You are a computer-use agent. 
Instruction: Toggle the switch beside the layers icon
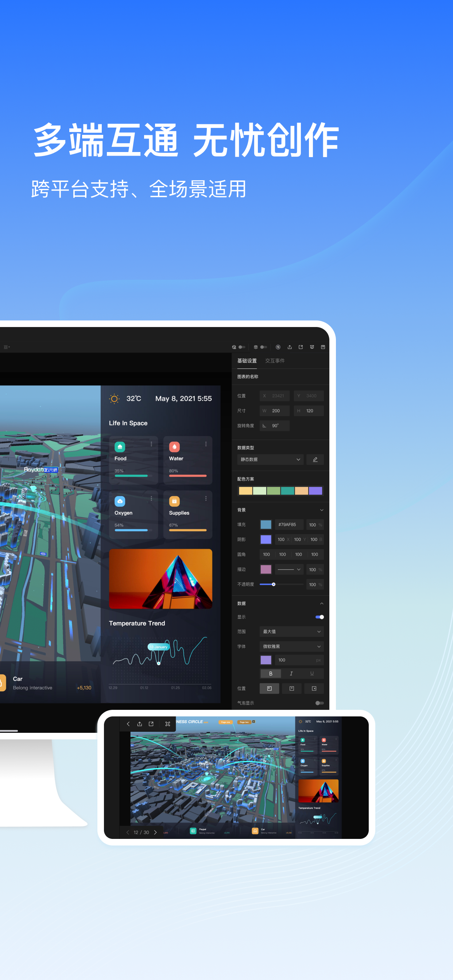click(263, 347)
